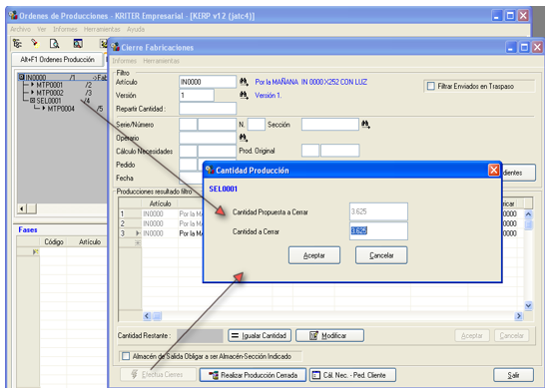
Task: Open the Ver menu
Action: [x=42, y=29]
